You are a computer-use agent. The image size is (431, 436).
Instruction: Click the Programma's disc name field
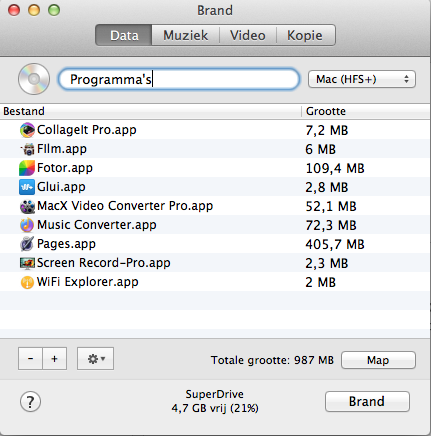pos(179,79)
